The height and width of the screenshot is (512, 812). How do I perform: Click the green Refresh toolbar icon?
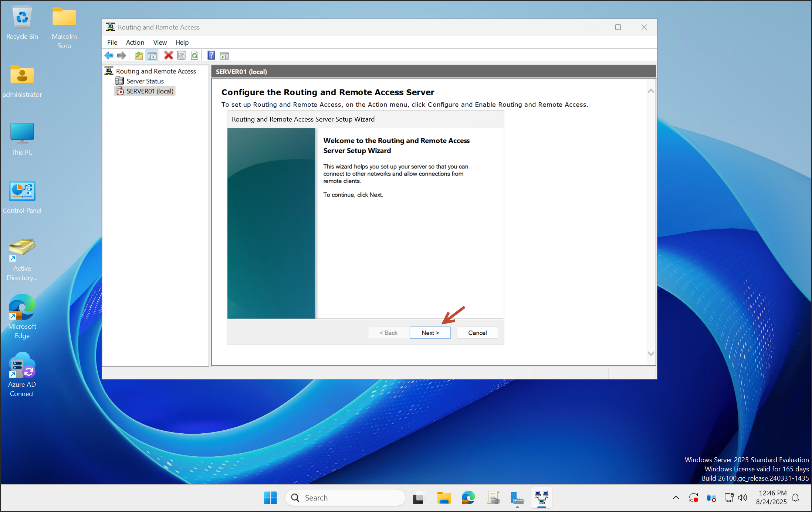[x=194, y=56]
